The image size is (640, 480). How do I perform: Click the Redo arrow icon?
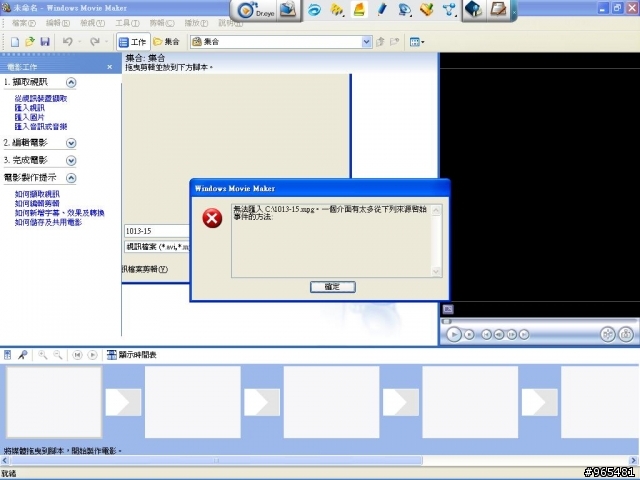click(95, 42)
